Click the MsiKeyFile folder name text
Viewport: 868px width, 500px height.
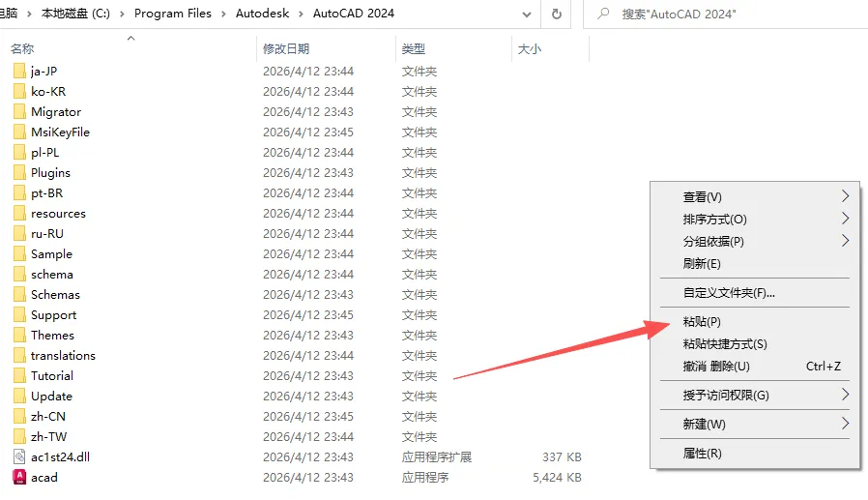click(x=60, y=132)
